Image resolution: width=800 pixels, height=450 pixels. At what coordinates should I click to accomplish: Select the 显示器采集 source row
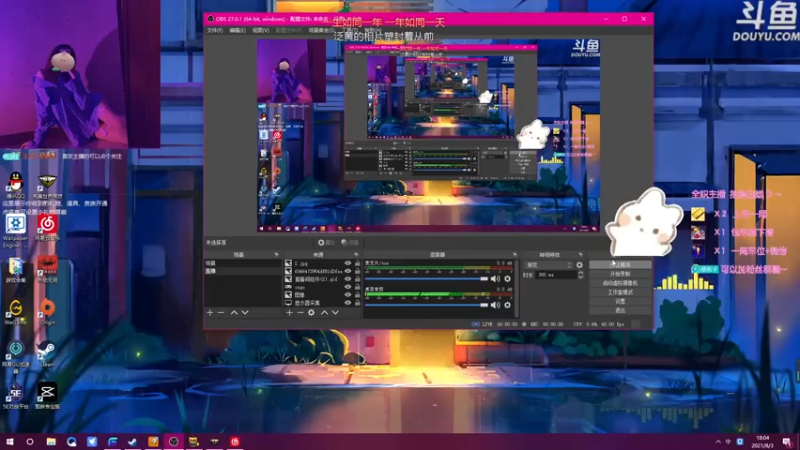[322, 303]
